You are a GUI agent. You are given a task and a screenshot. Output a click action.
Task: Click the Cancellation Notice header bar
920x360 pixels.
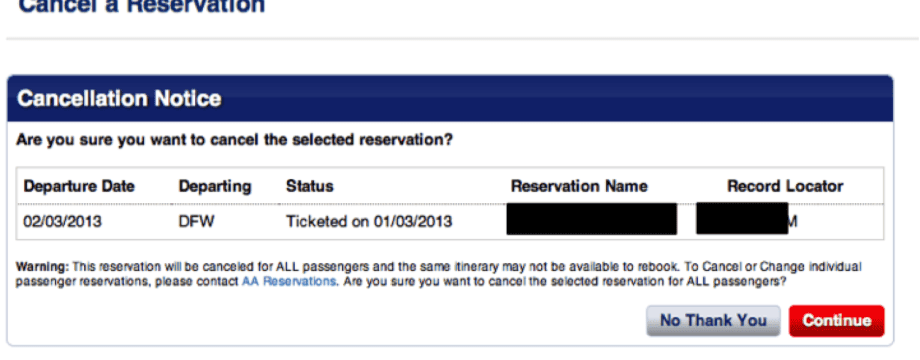pyautogui.click(x=450, y=98)
